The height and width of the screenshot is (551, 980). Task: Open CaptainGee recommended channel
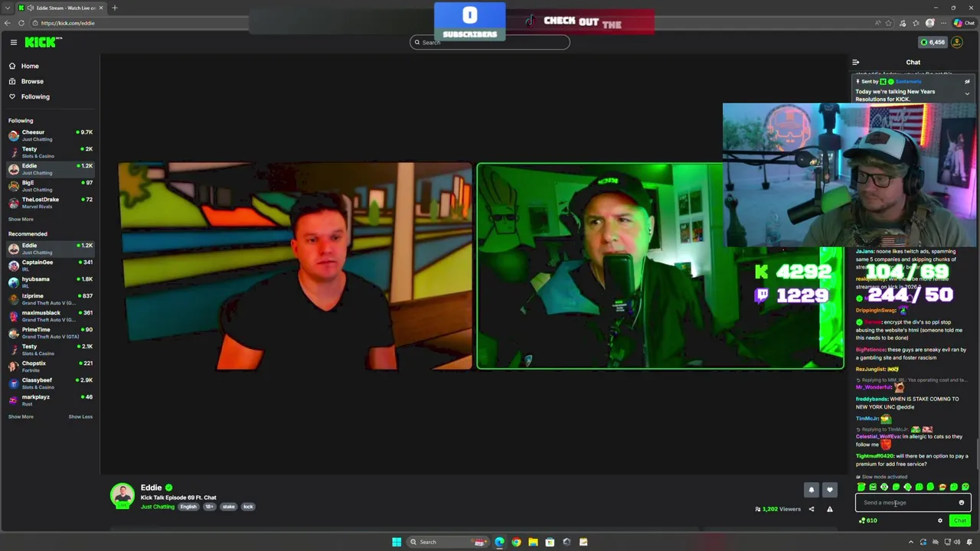click(x=50, y=266)
